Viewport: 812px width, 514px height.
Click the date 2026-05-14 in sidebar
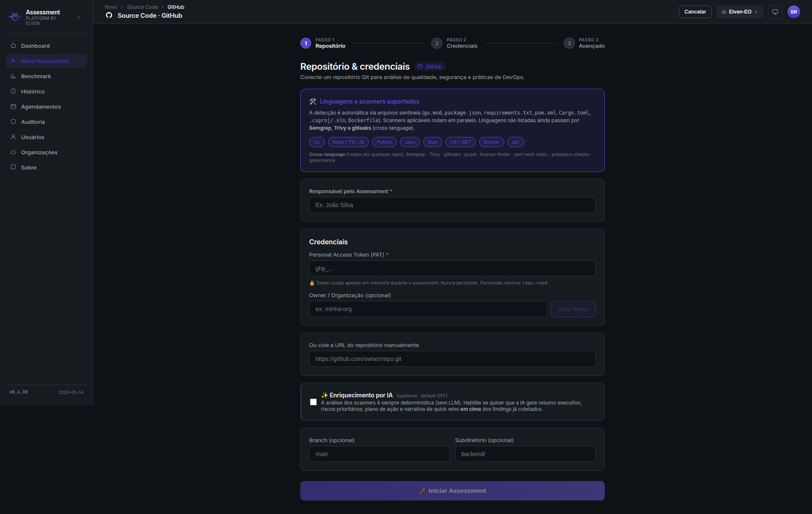pyautogui.click(x=71, y=392)
